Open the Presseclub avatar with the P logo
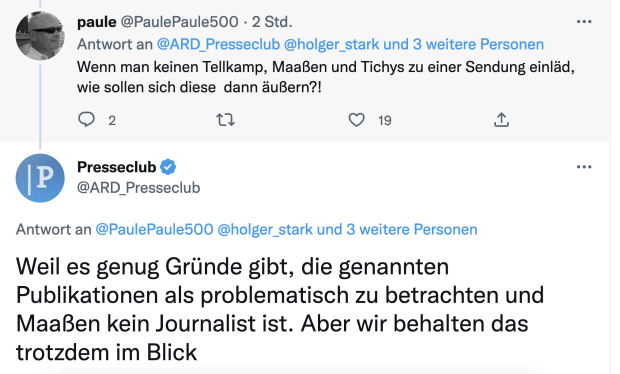 (40, 178)
